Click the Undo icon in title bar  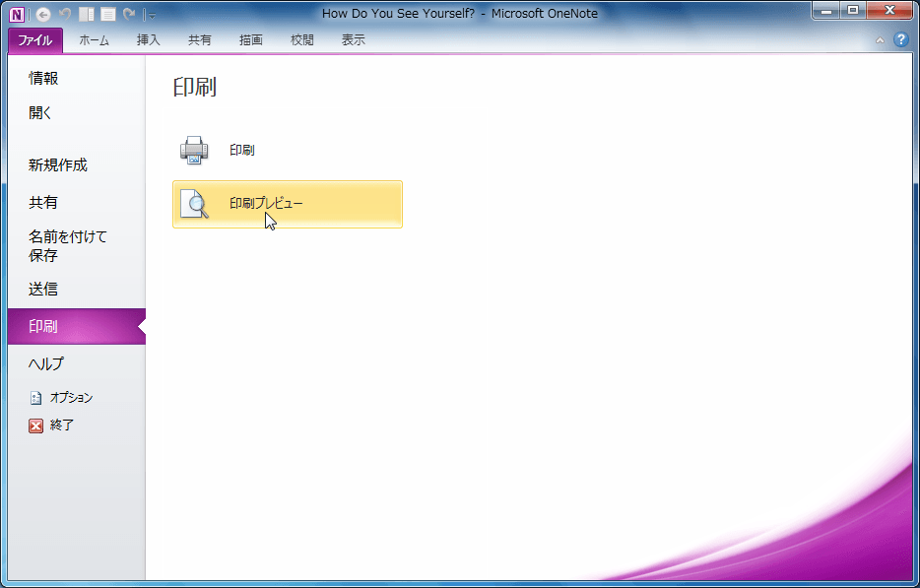coord(65,14)
